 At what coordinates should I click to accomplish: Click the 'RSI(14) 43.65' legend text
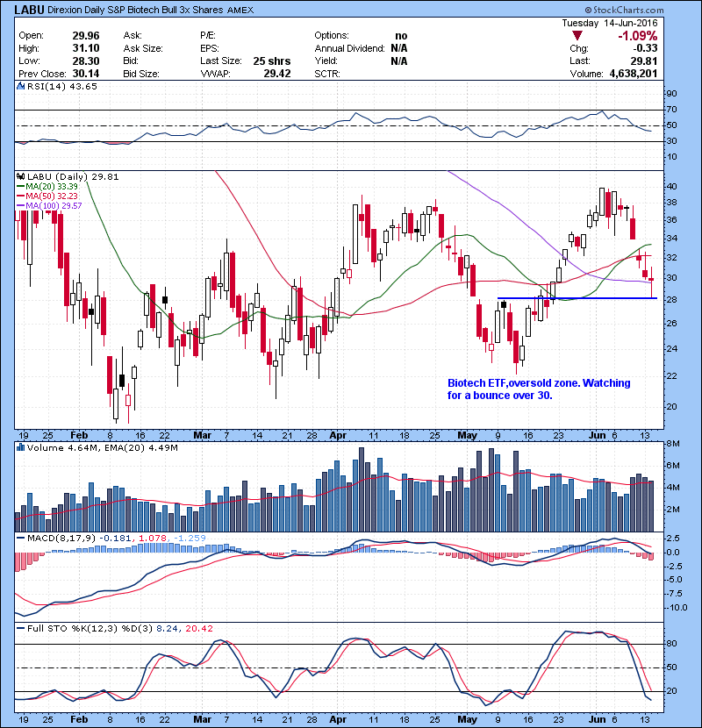(x=62, y=86)
